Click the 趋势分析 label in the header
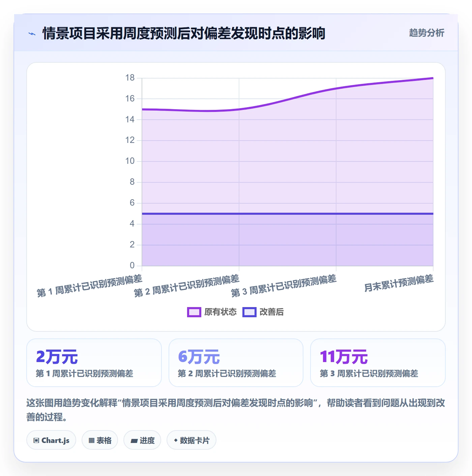Image resolution: width=472 pixels, height=476 pixels. point(426,33)
